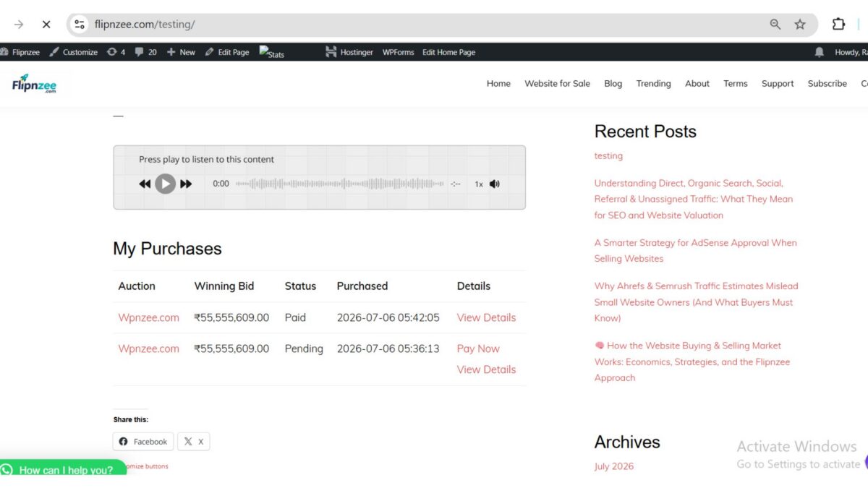This screenshot has width=868, height=488.
Task: Open WPForms in the admin bar
Action: pyautogui.click(x=398, y=52)
